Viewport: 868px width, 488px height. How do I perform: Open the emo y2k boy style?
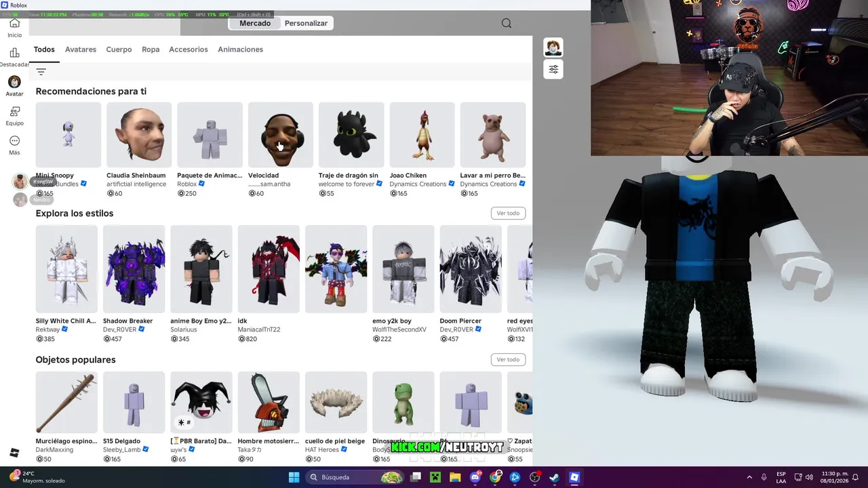coord(403,269)
